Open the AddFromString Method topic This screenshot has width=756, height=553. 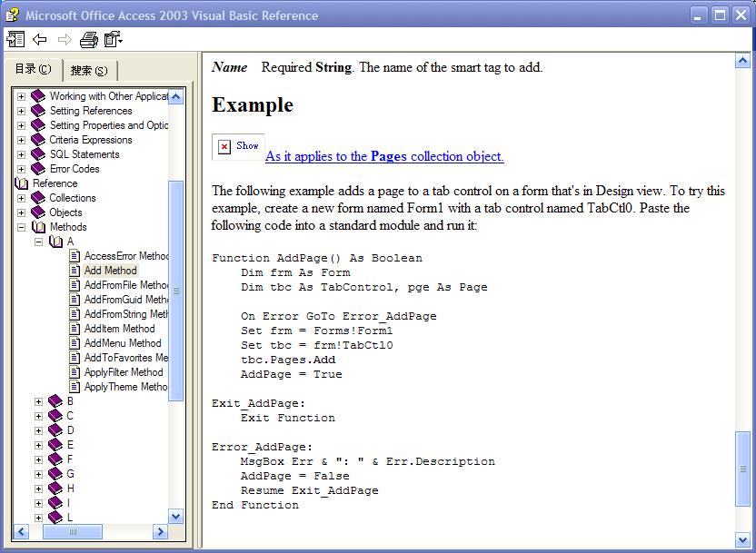[x=125, y=313]
